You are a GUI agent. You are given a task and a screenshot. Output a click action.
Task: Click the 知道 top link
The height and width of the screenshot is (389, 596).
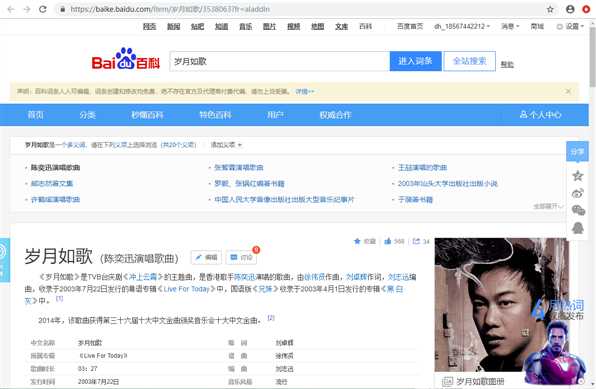click(x=222, y=26)
